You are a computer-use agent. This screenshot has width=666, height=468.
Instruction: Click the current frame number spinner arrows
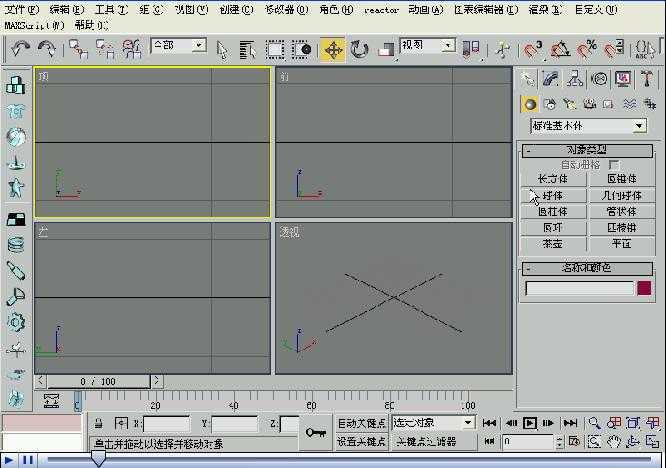tap(560, 442)
